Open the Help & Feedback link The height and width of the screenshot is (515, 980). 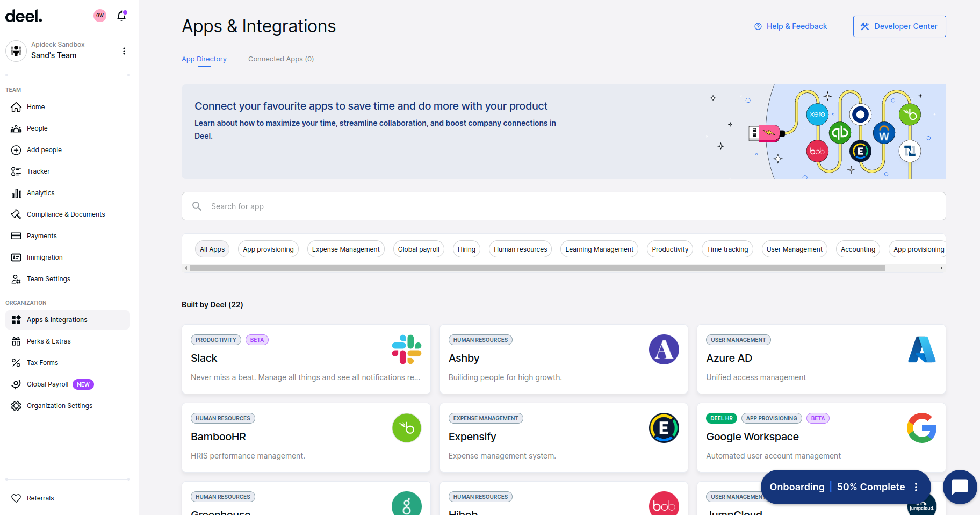[790, 26]
